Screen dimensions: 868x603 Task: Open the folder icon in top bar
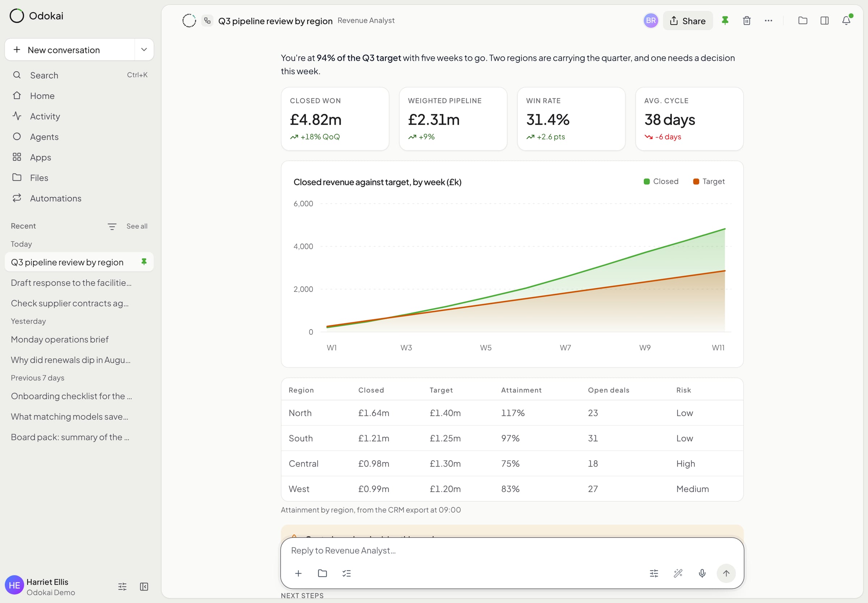tap(803, 21)
